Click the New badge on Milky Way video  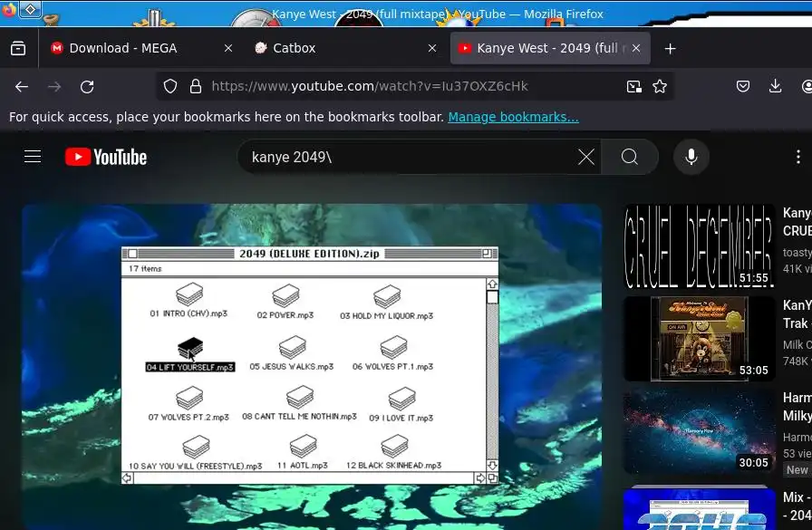[797, 469]
